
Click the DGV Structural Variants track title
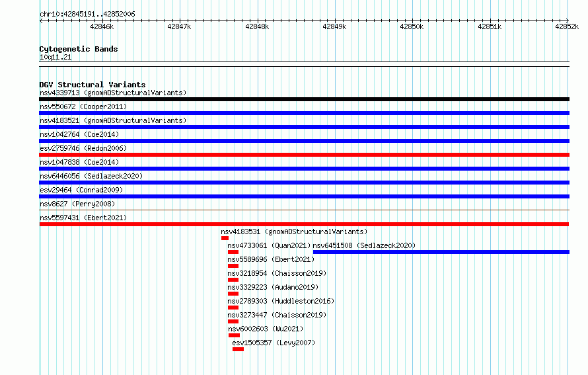pyautogui.click(x=92, y=85)
